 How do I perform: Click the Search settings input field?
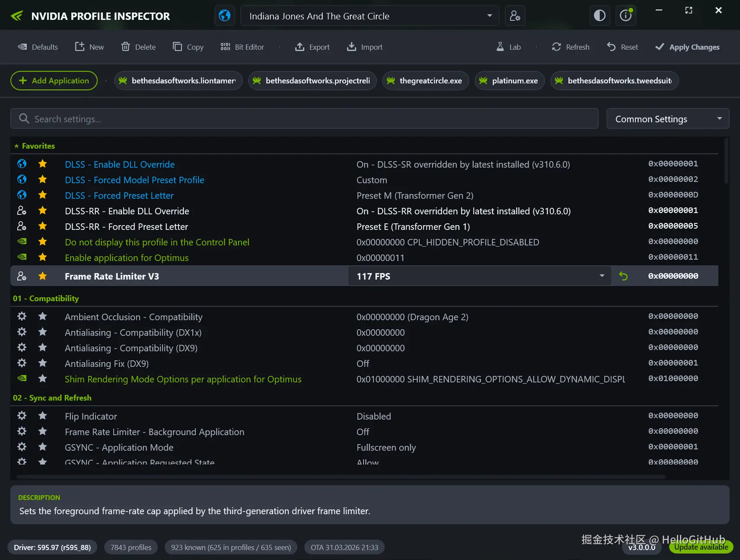click(x=304, y=119)
